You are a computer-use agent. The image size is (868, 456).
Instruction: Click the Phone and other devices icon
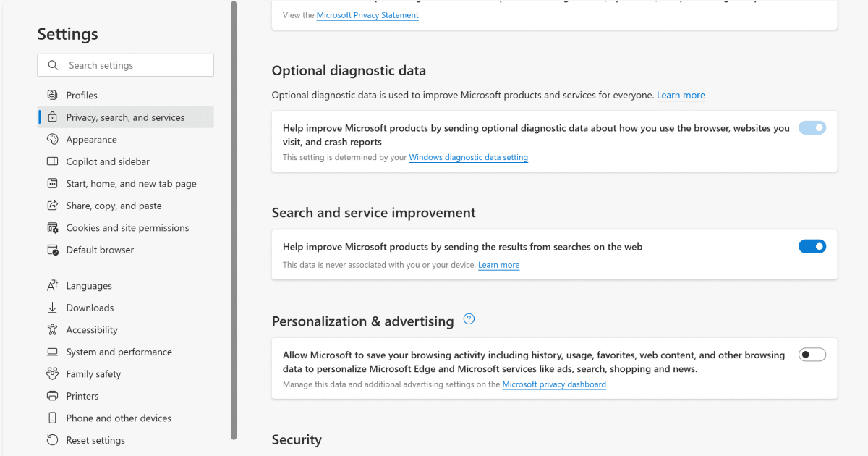coord(52,418)
